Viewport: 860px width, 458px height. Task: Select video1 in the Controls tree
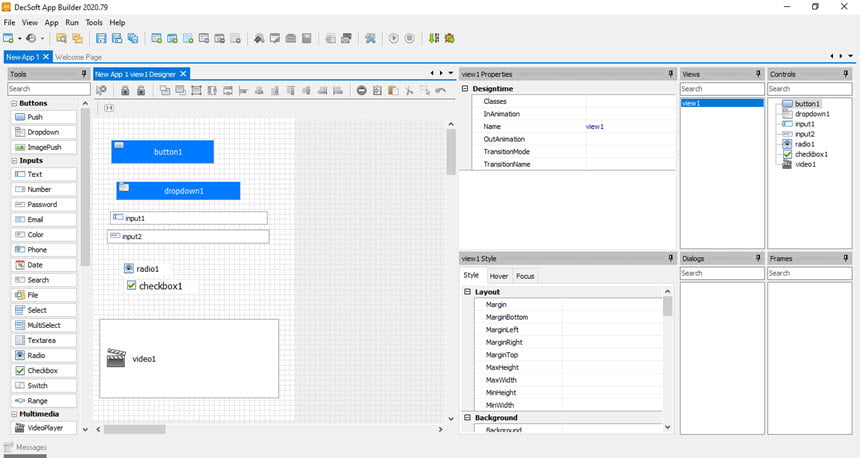coord(805,164)
